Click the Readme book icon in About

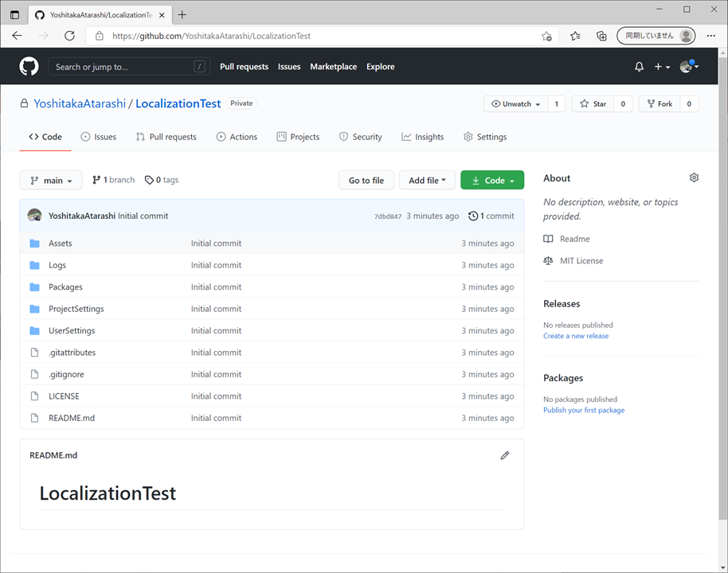pyautogui.click(x=548, y=239)
